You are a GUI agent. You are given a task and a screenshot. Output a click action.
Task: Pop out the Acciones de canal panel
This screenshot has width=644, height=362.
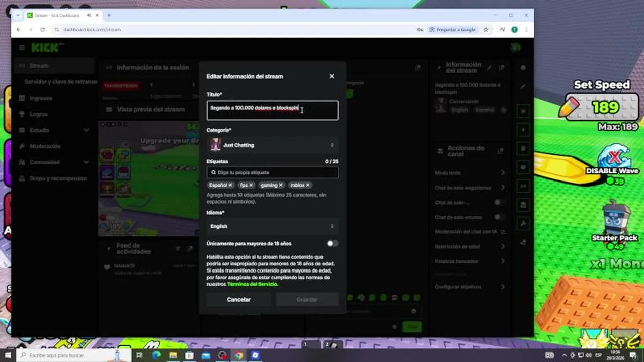[x=500, y=151]
